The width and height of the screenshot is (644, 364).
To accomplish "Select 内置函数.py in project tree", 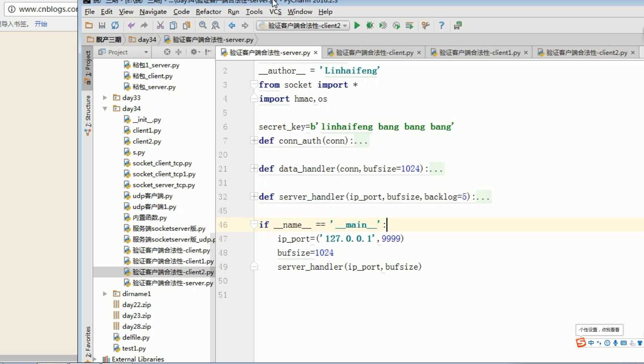I will click(150, 218).
